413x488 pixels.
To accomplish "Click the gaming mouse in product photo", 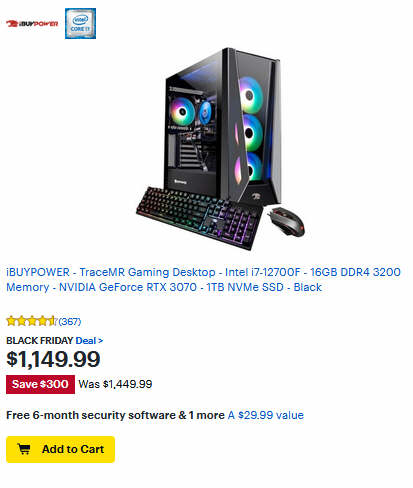I will [x=287, y=221].
